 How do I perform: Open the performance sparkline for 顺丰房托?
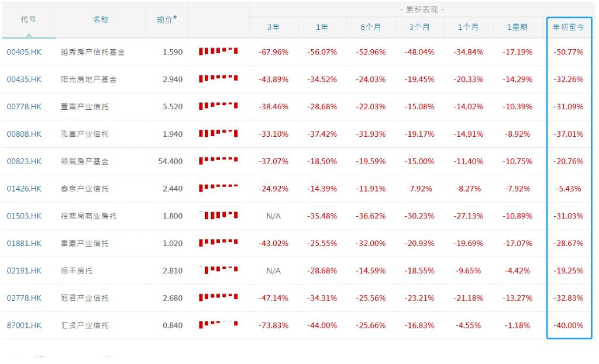(x=218, y=271)
